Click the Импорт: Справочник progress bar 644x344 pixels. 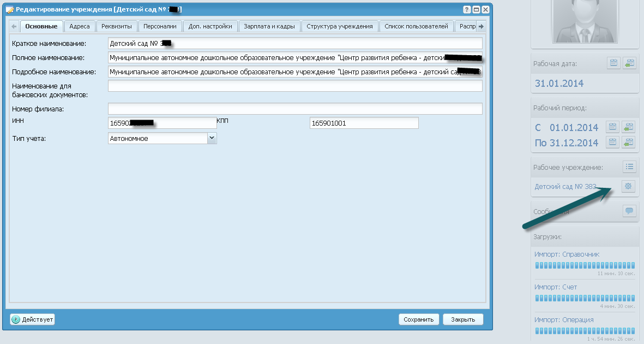click(x=585, y=265)
